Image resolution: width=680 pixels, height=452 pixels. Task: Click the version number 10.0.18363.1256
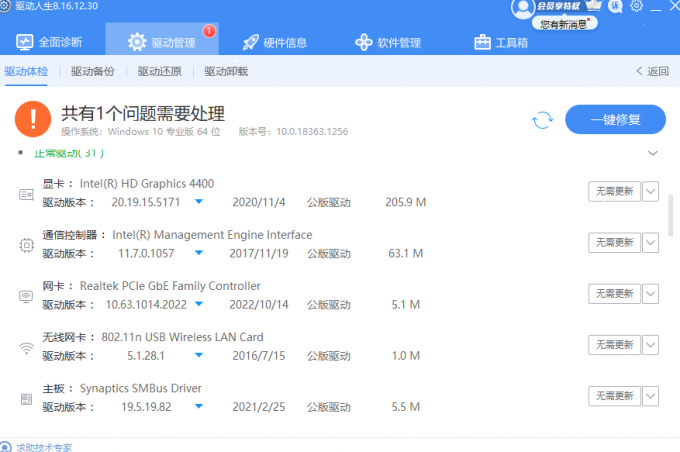tap(312, 131)
